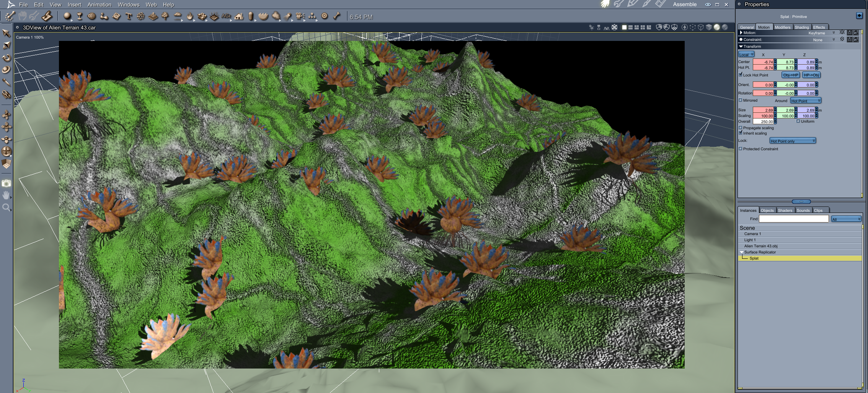Click the blue arrow button by Splat : Primitive

(859, 16)
